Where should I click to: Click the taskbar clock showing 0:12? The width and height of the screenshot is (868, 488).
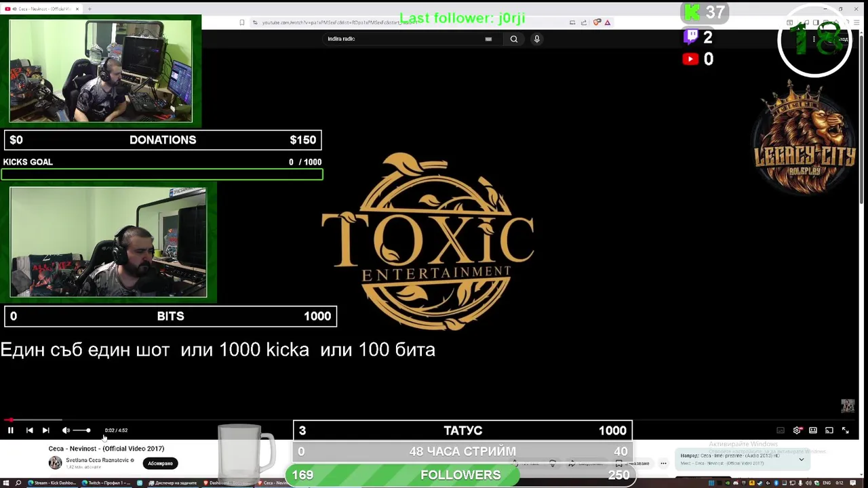[x=840, y=483]
